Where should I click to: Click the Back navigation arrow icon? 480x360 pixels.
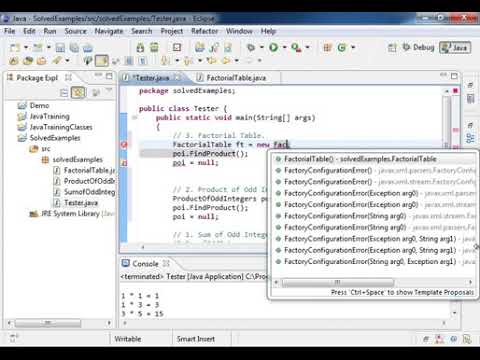[226, 61]
